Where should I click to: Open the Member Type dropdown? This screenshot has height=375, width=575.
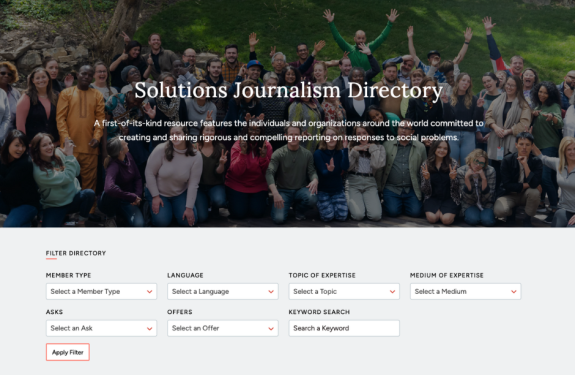[x=101, y=291]
